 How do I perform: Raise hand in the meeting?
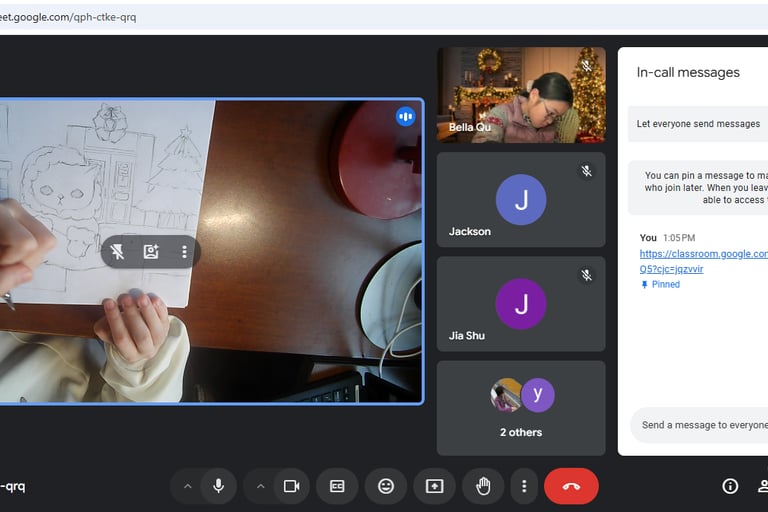coord(483,486)
